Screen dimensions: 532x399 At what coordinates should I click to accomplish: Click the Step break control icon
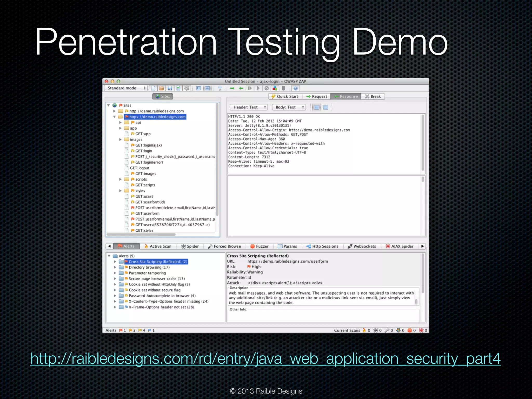[250, 88]
